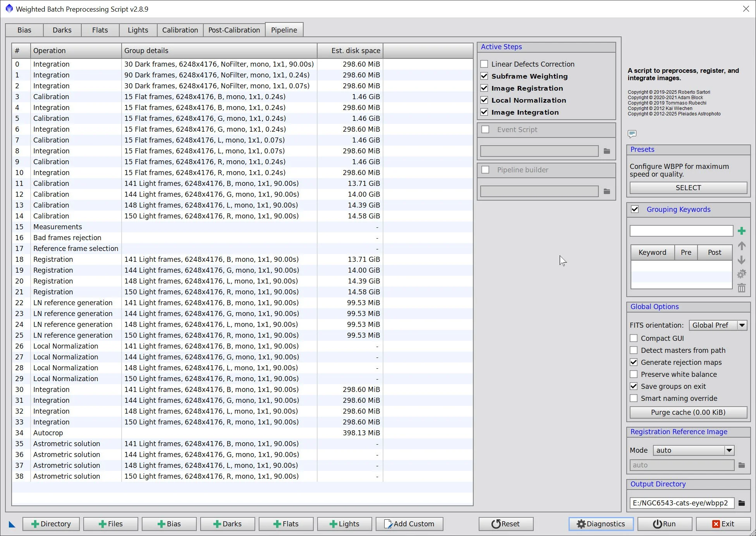
Task: Toggle the Compact GUI checkbox
Action: (634, 338)
